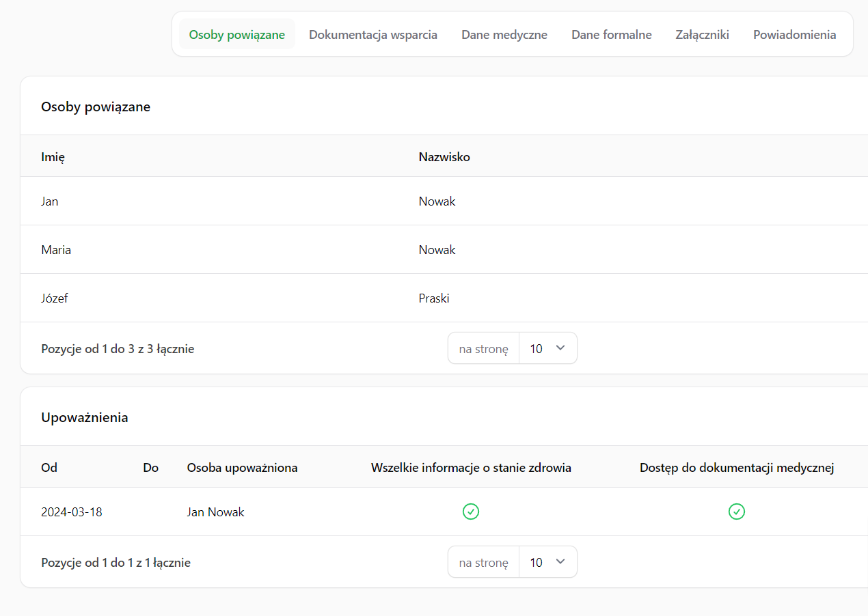Sort by Imię column header
Image resolution: width=868 pixels, height=616 pixels.
[x=53, y=156]
